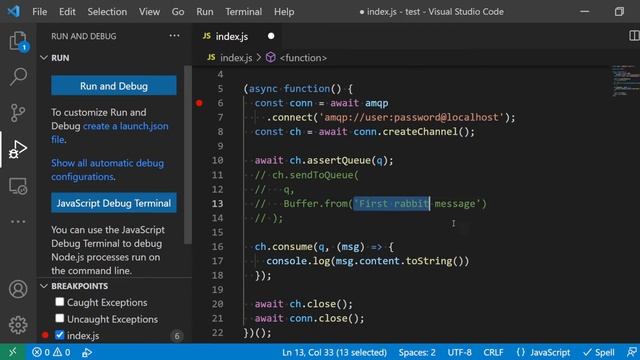Toggle Caught Exceptions checkbox
Screen dimensions: 640x360
(x=60, y=302)
